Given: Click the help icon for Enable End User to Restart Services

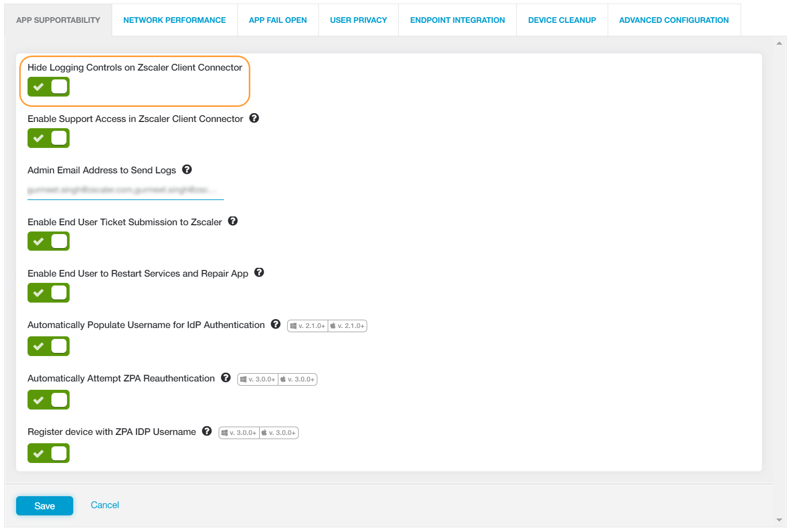Looking at the screenshot, I should click(x=259, y=272).
